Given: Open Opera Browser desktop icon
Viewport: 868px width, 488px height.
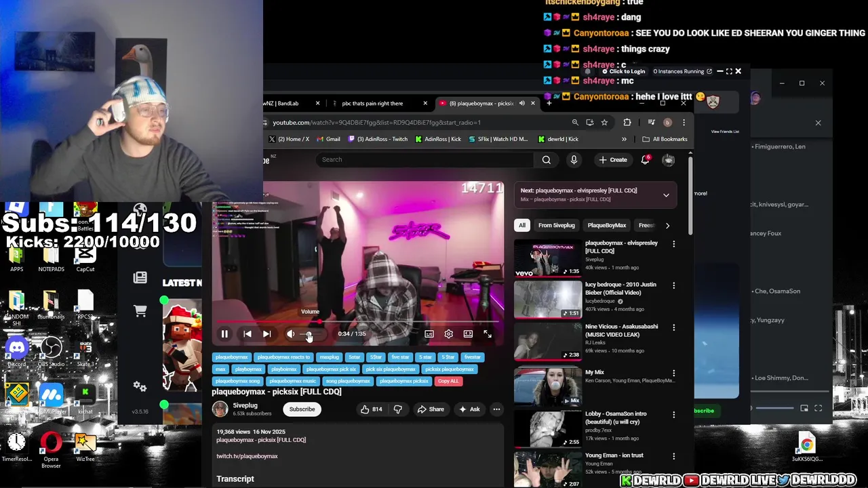Looking at the screenshot, I should 51,449.
